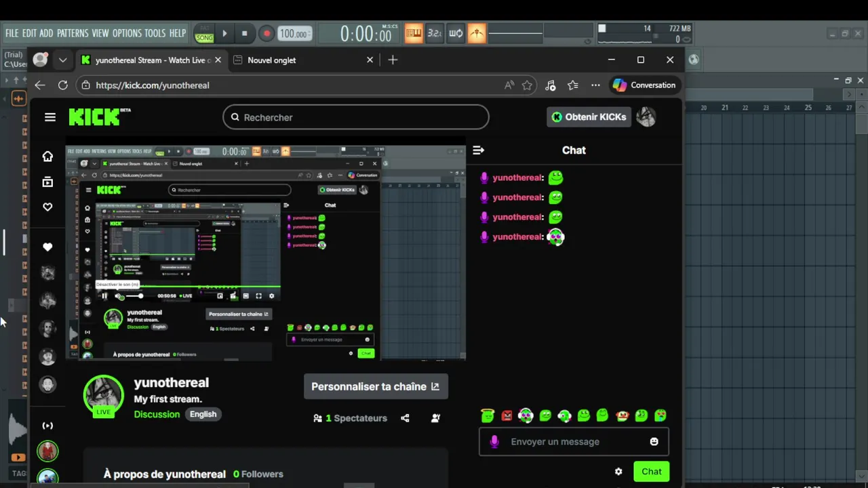Click Personnaliser ta chaîne button
The height and width of the screenshot is (488, 868).
click(376, 386)
